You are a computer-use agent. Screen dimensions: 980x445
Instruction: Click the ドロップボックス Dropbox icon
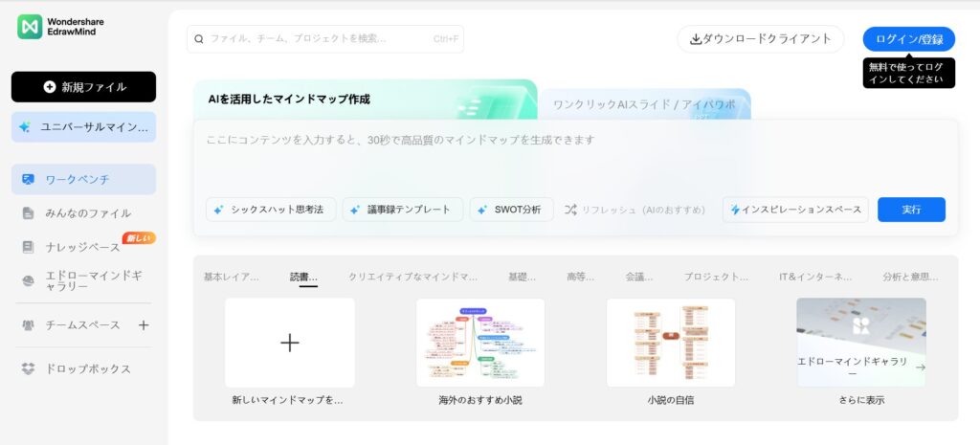pyautogui.click(x=28, y=368)
